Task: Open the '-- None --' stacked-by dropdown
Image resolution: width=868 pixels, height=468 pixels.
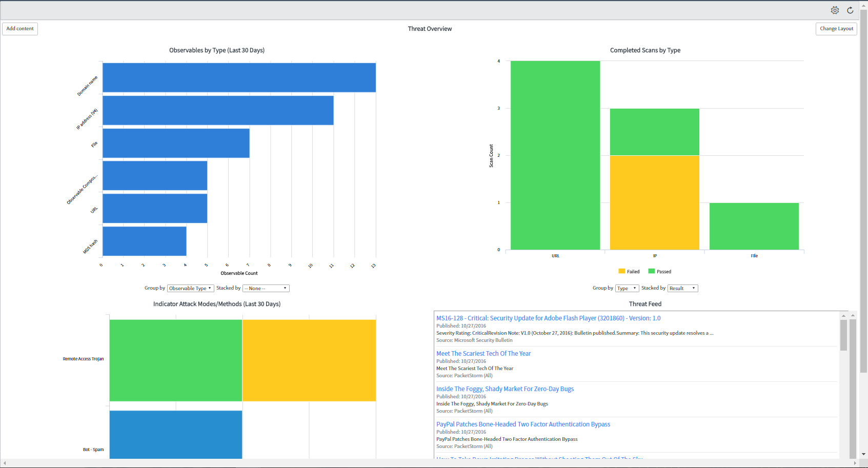Action: [266, 289]
